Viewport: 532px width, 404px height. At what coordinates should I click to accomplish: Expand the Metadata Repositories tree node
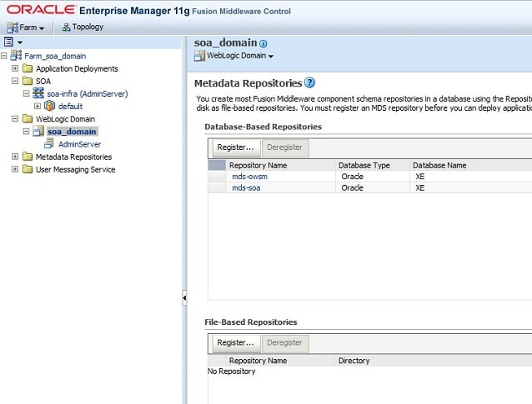pos(15,157)
